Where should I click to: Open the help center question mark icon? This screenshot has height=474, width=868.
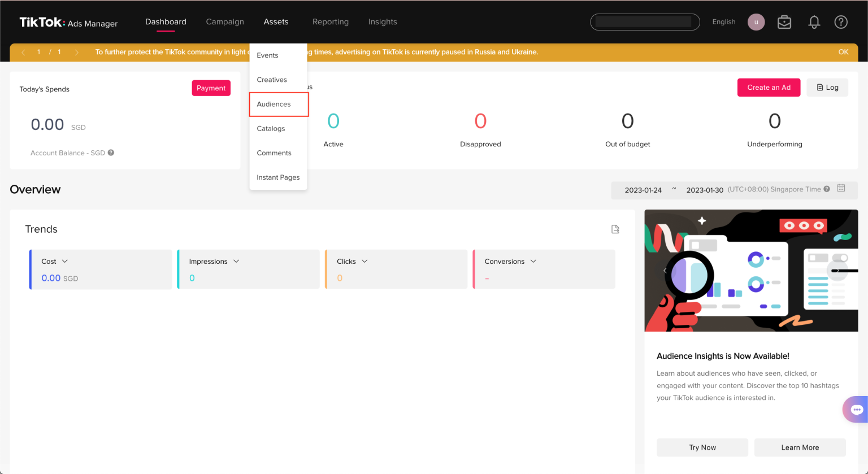coord(840,21)
